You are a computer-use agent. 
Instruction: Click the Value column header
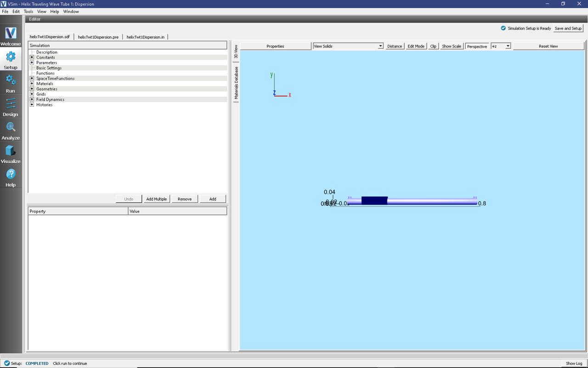[177, 211]
